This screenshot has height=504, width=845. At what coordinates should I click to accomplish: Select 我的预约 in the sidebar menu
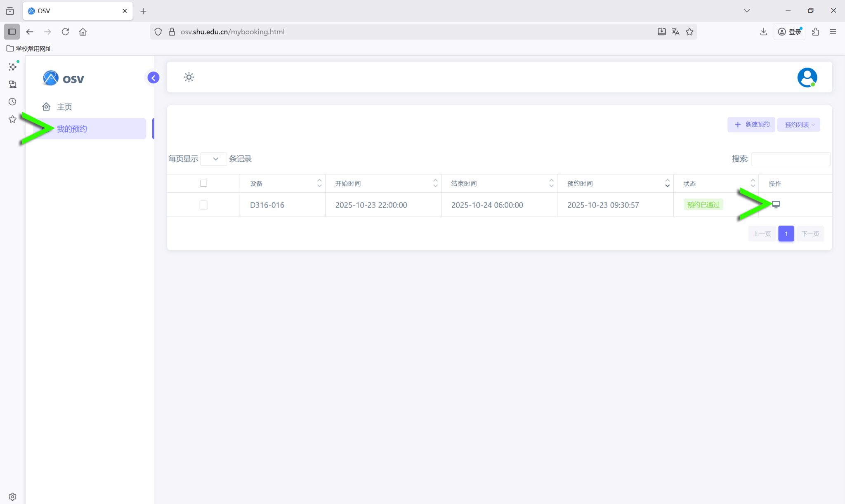[72, 129]
